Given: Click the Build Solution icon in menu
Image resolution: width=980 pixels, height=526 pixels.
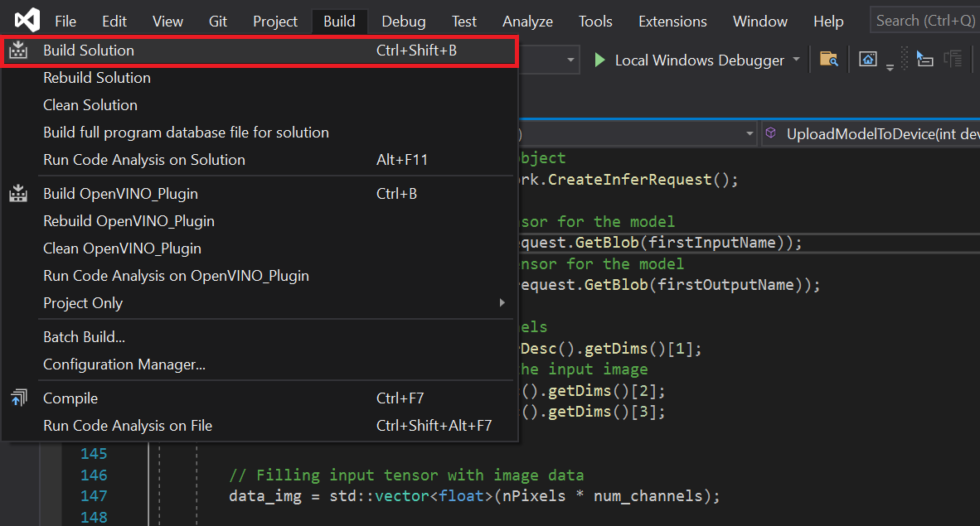Looking at the screenshot, I should point(18,51).
